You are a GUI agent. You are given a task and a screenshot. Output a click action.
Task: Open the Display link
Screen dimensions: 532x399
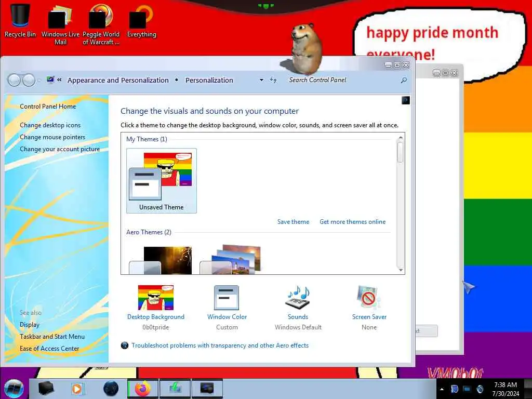coord(30,325)
